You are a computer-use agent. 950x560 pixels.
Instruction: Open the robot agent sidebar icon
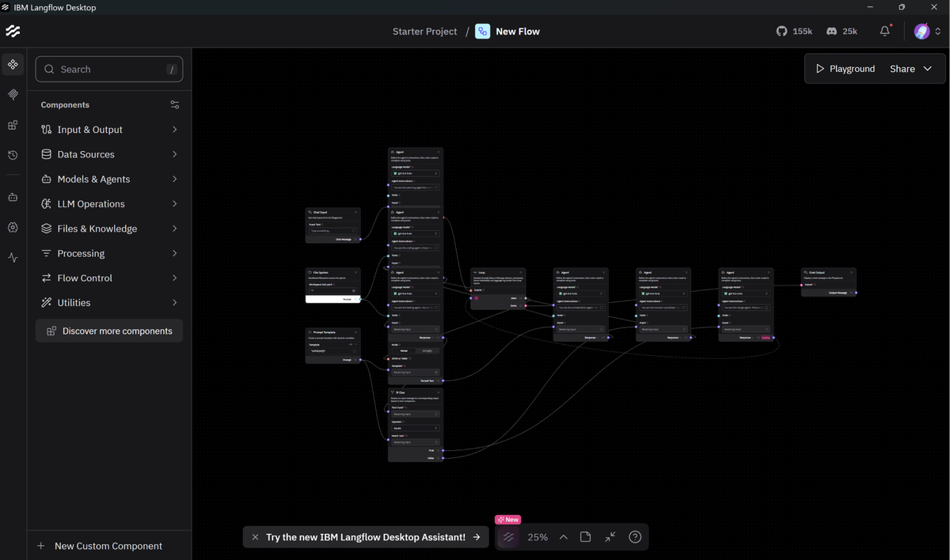[13, 197]
